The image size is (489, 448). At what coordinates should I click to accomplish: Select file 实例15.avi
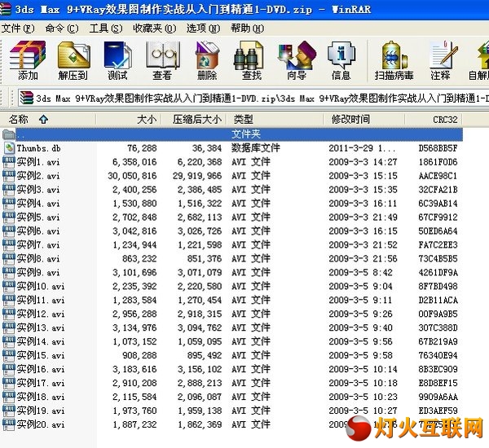tap(41, 355)
